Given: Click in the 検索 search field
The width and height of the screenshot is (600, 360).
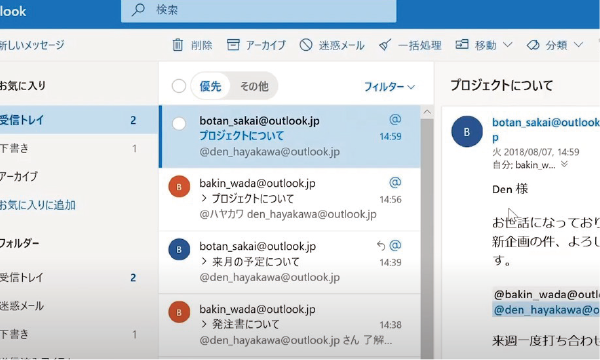Looking at the screenshot, I should tap(259, 10).
